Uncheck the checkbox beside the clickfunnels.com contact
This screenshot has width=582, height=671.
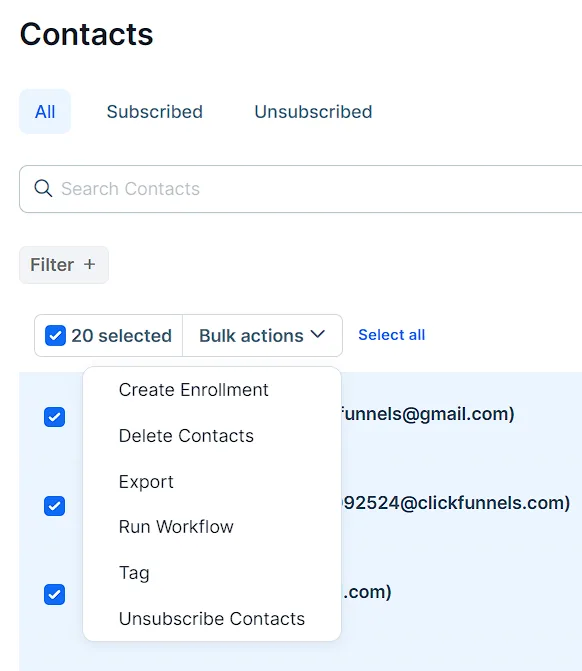[x=54, y=506]
